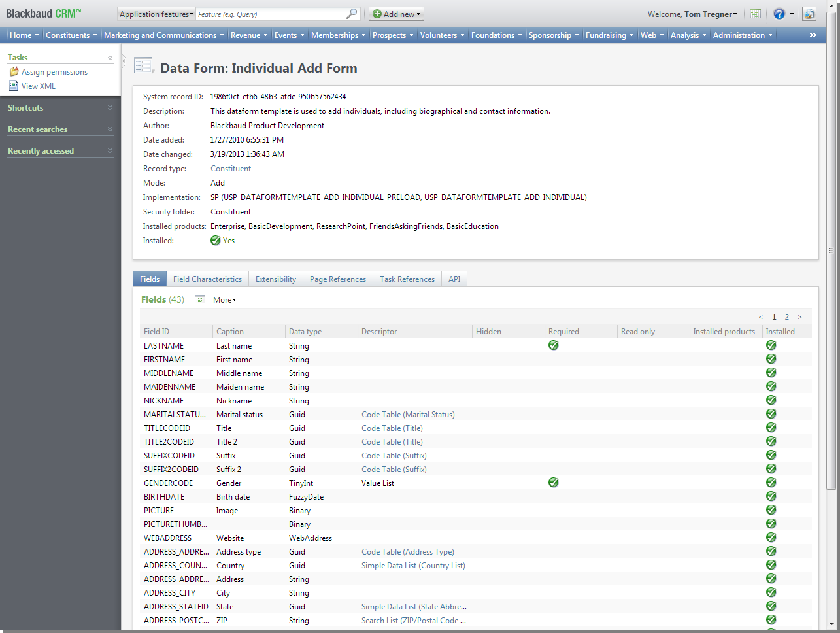
Task: Open the Application features dropdown
Action: pos(156,14)
